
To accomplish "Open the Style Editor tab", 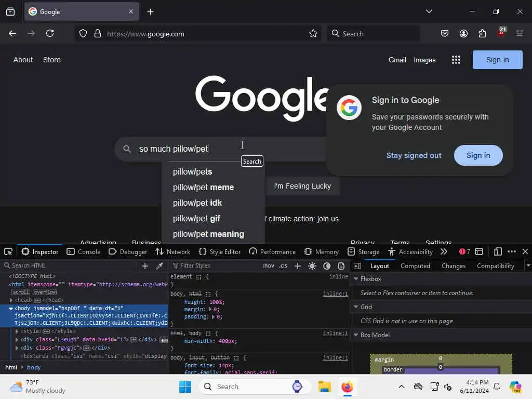I will tap(220, 252).
